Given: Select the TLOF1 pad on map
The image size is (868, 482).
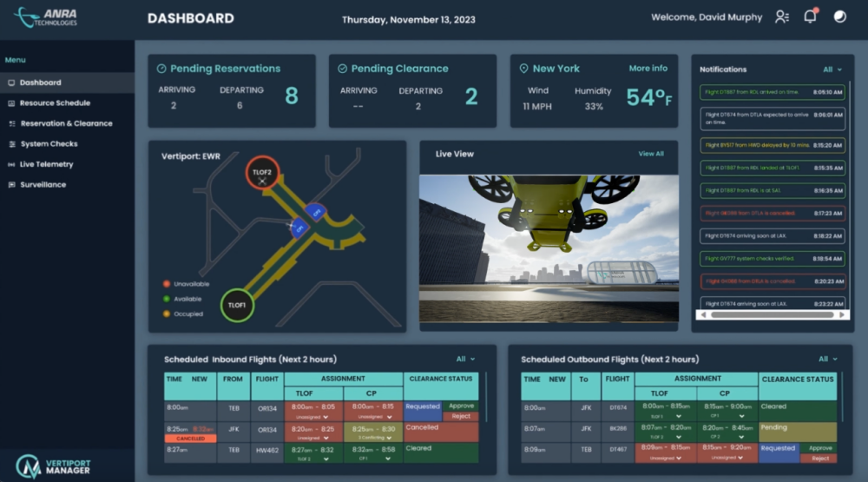Looking at the screenshot, I should (x=237, y=306).
